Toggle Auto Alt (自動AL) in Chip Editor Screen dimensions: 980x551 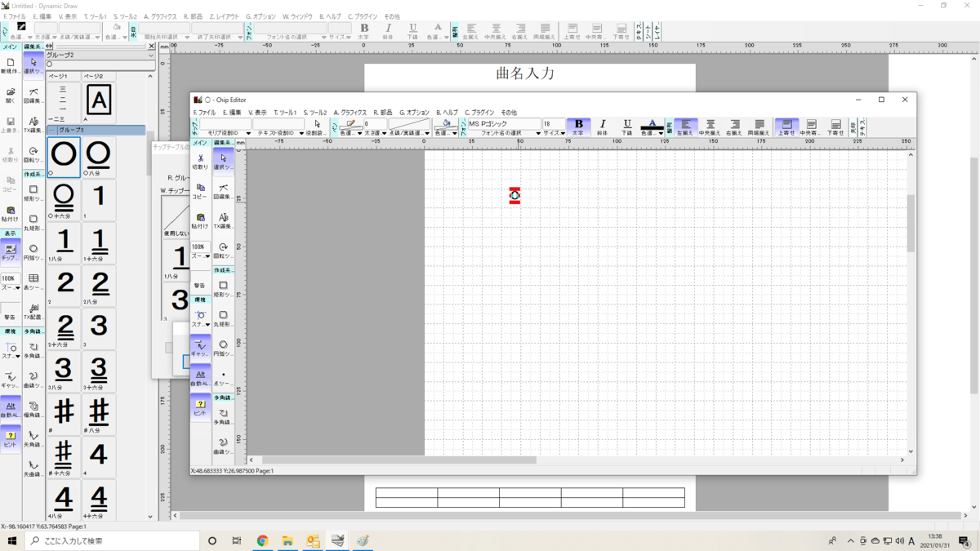point(200,377)
